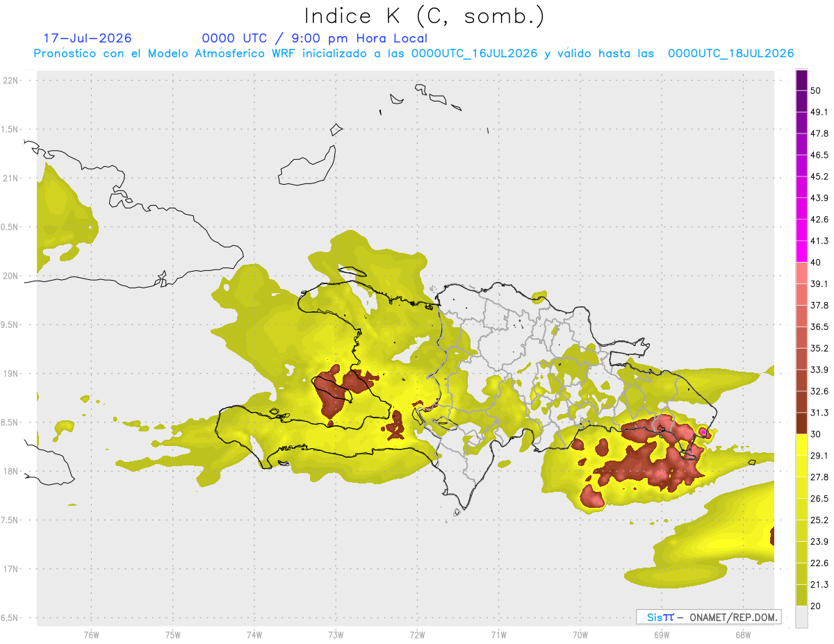
Task: Click the "19N" latitude label
Action: [10, 374]
